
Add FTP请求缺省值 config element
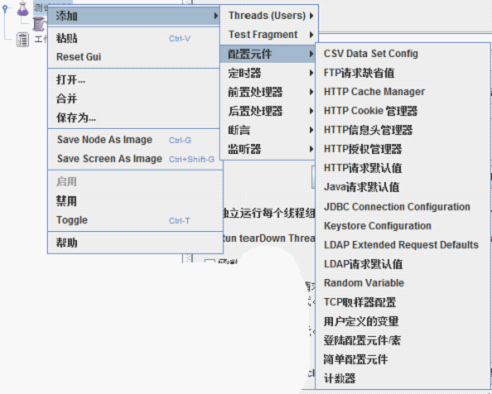pos(403,73)
